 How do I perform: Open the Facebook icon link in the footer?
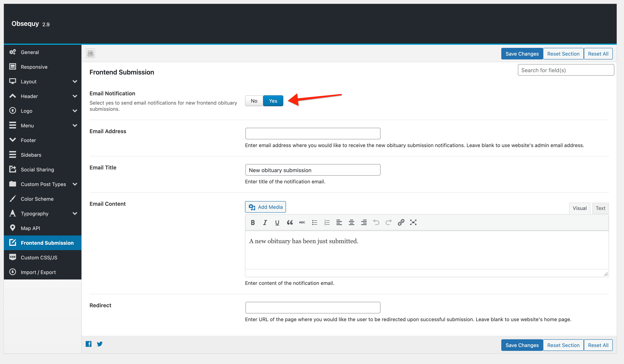(x=89, y=344)
